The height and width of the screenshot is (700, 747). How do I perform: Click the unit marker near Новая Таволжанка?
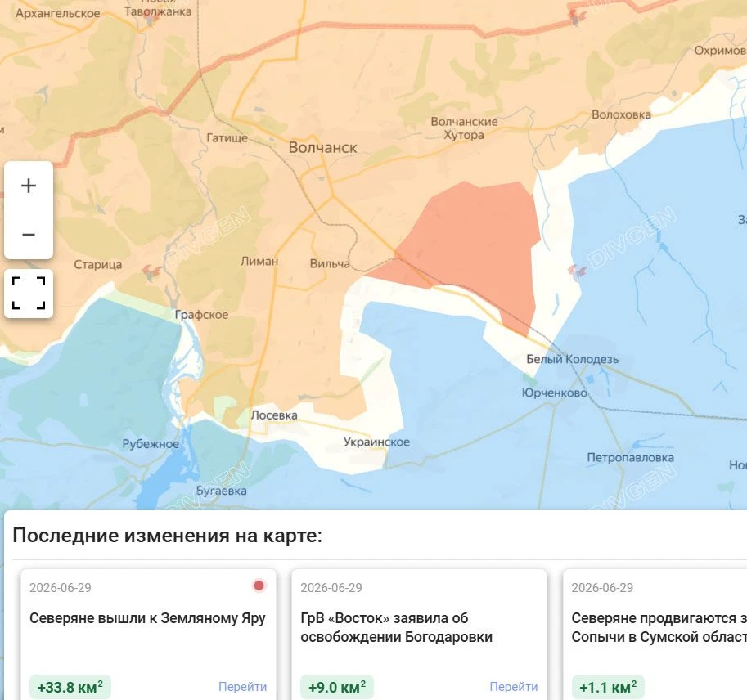(151, 20)
